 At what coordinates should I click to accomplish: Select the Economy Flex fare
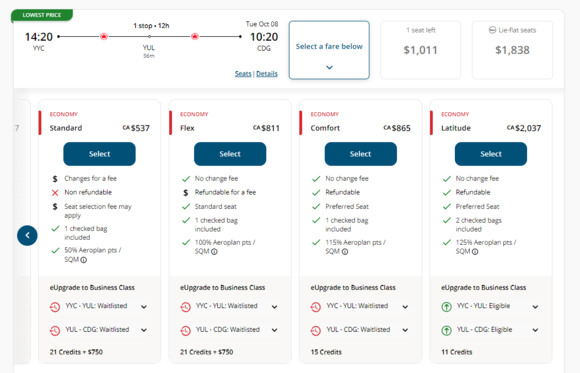pos(230,154)
